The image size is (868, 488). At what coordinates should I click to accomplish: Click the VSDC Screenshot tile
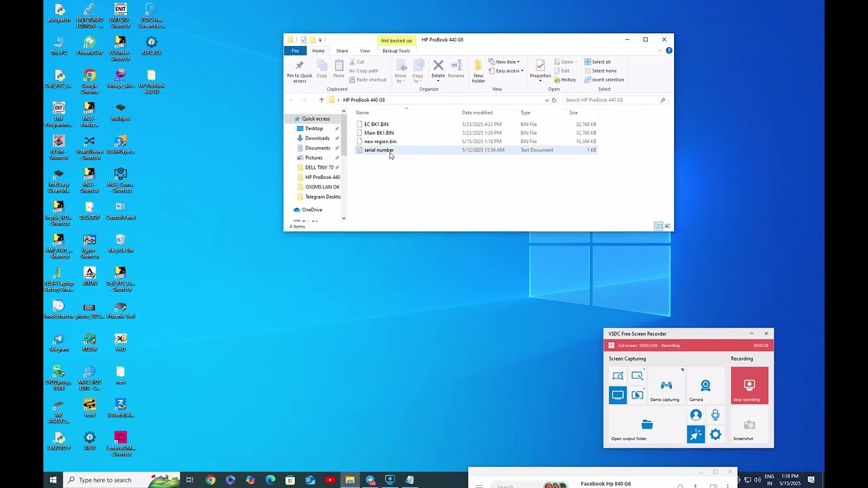(749, 426)
